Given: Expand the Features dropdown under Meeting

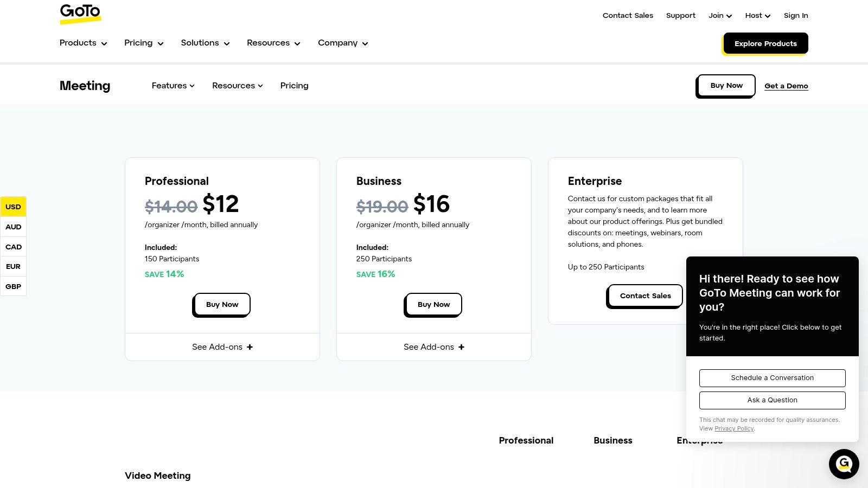Looking at the screenshot, I should tap(173, 86).
